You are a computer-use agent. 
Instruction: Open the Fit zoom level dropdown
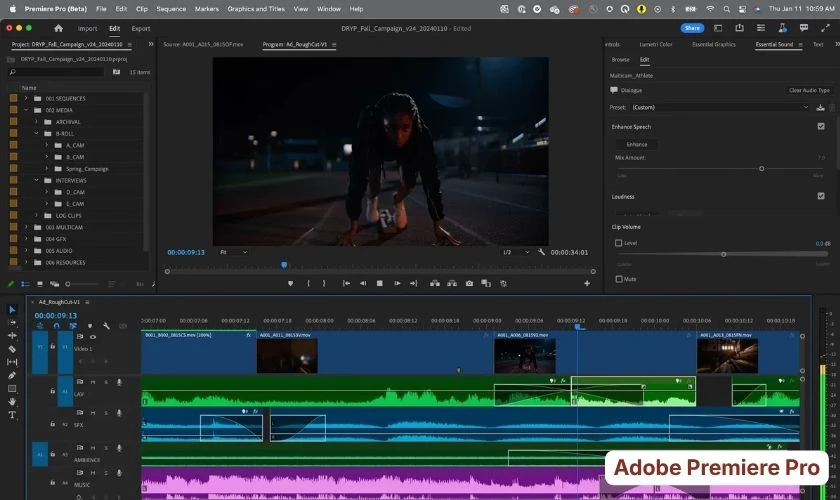(233, 252)
